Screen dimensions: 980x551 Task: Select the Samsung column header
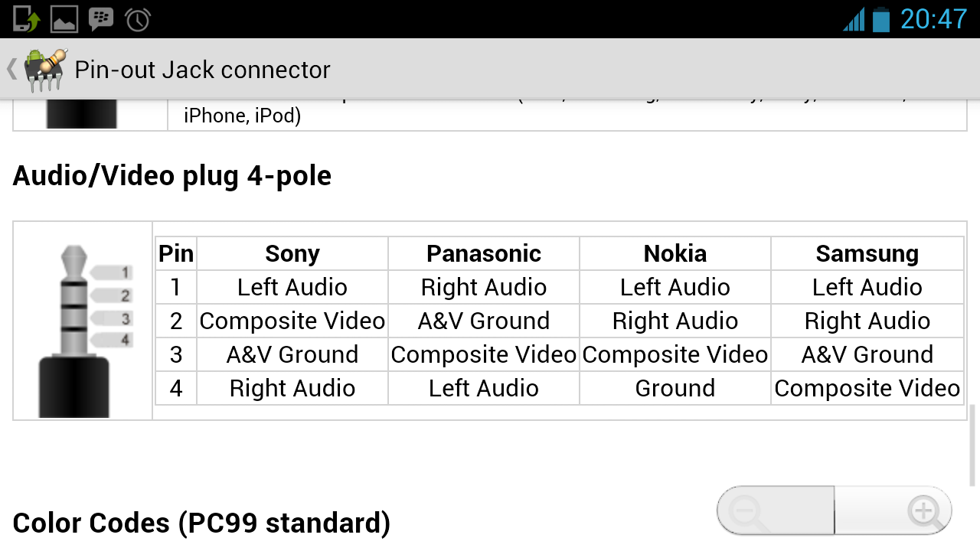click(x=867, y=253)
